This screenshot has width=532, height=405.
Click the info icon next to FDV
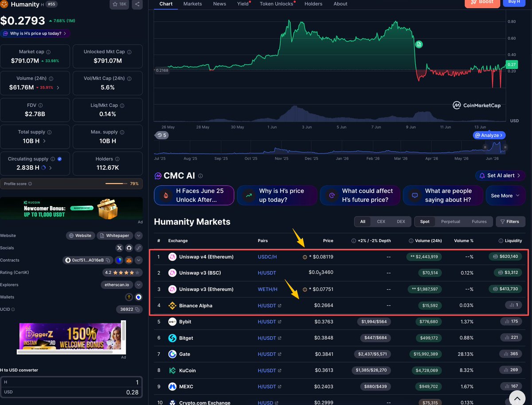41,105
